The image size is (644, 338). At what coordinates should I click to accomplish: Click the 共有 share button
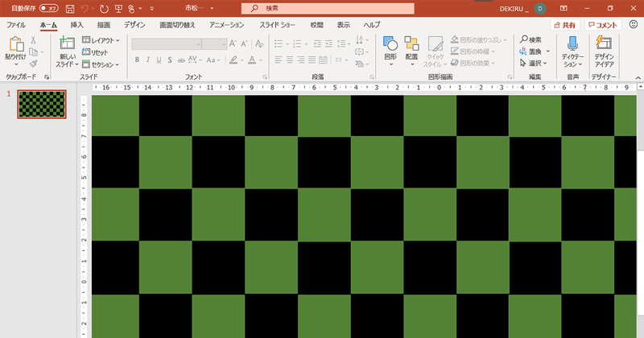click(564, 25)
